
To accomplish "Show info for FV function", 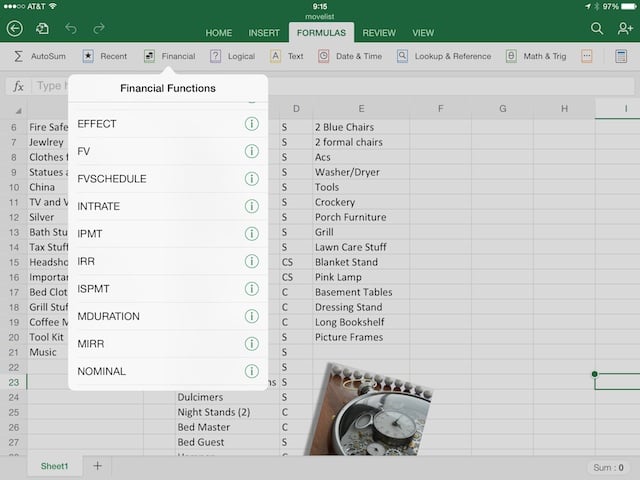I will pos(251,151).
